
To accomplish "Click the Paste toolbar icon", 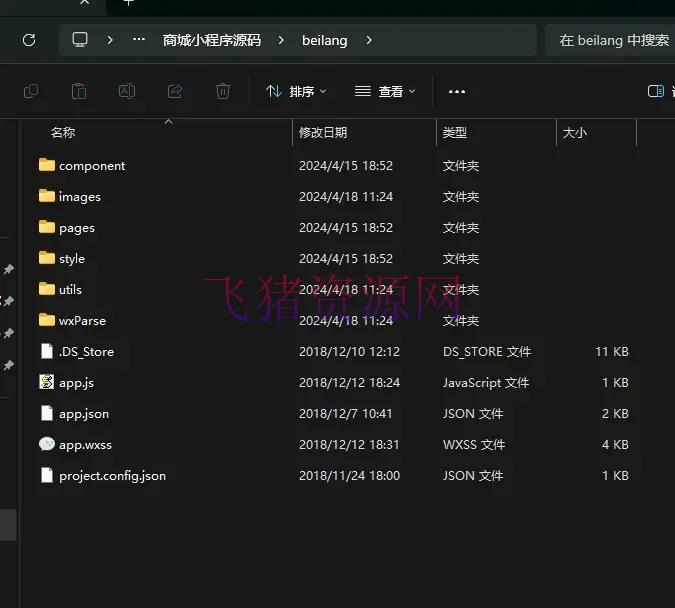I will click(79, 91).
